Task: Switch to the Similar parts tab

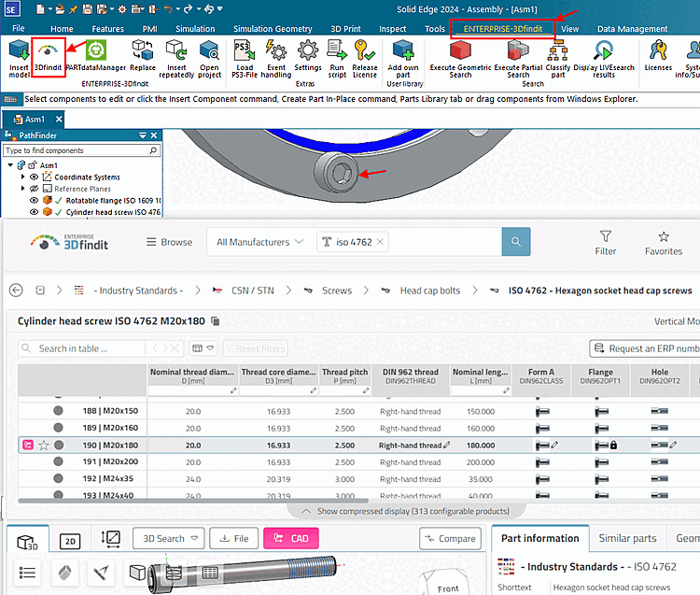Action: coord(627,538)
